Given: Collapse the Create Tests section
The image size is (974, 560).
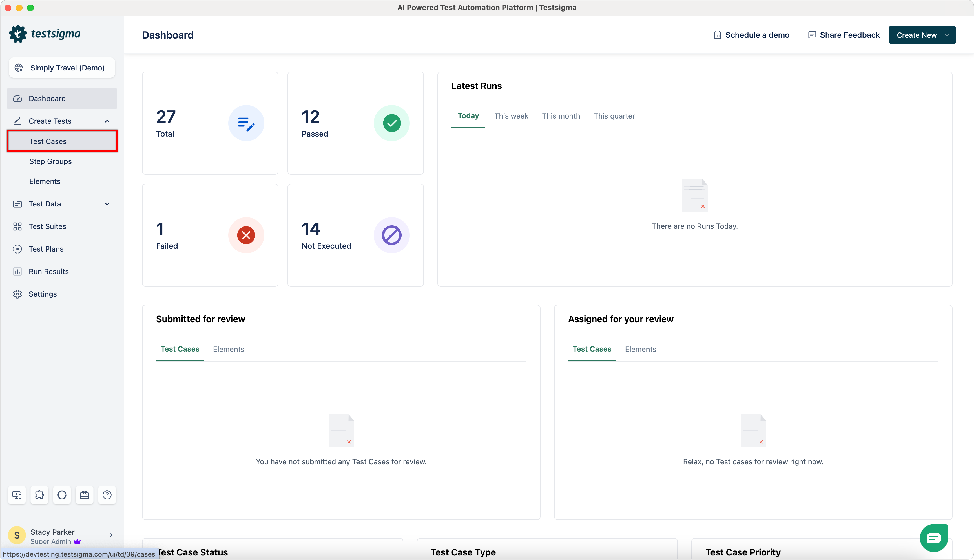Looking at the screenshot, I should 107,121.
